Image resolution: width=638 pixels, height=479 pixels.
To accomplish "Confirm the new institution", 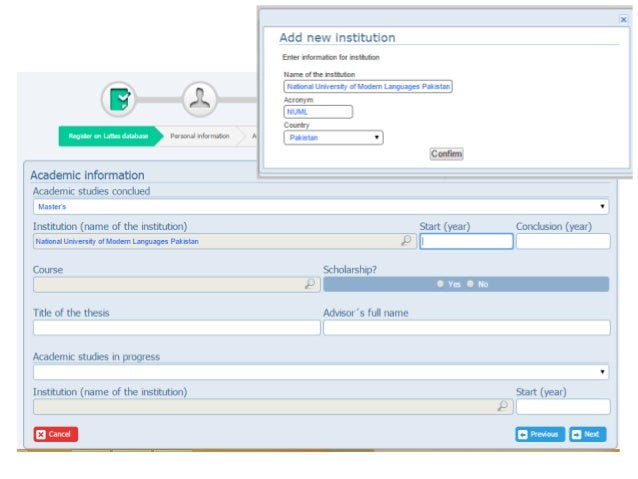I will click(446, 154).
